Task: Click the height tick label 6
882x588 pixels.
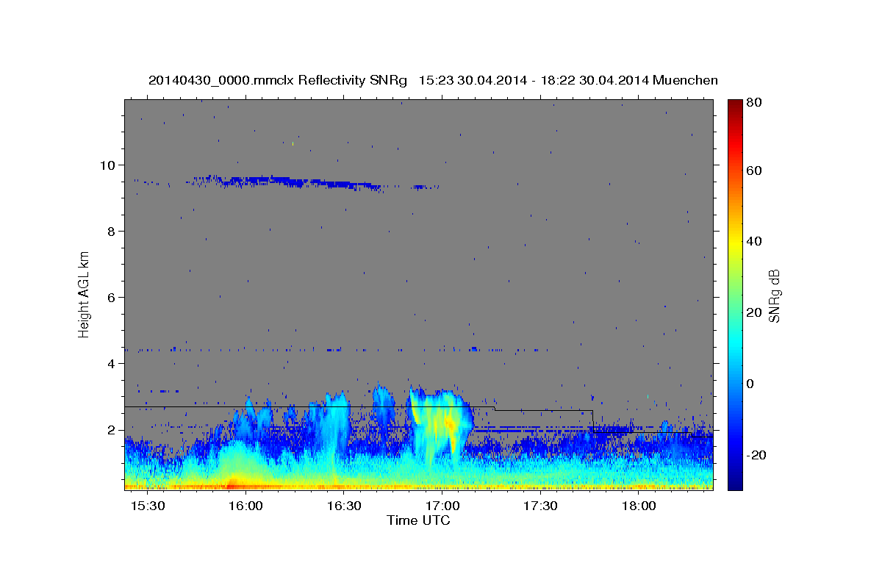Action: [111, 297]
